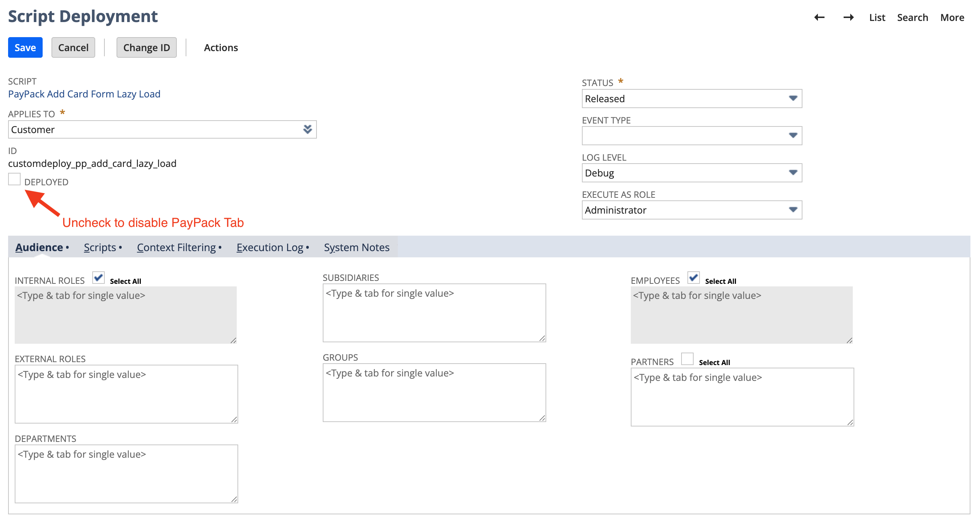Uncheck Select All for Internal Roles

click(99, 278)
